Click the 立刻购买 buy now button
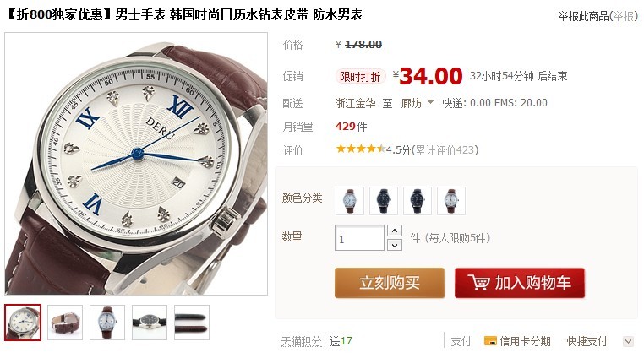This screenshot has width=644, height=358. click(x=390, y=283)
